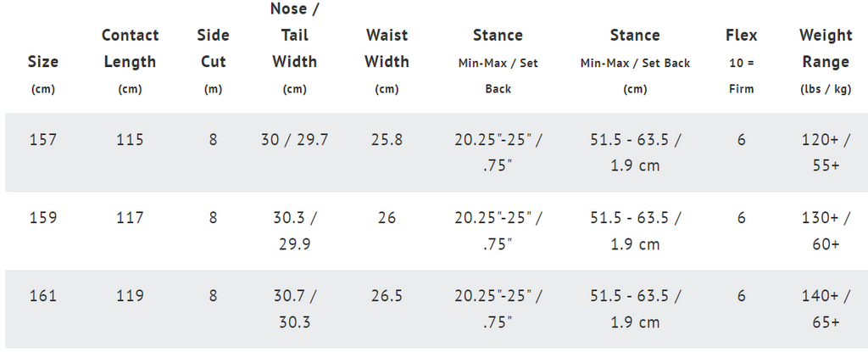The height and width of the screenshot is (352, 868).
Task: Click the Contact Length column header
Action: pos(130,61)
